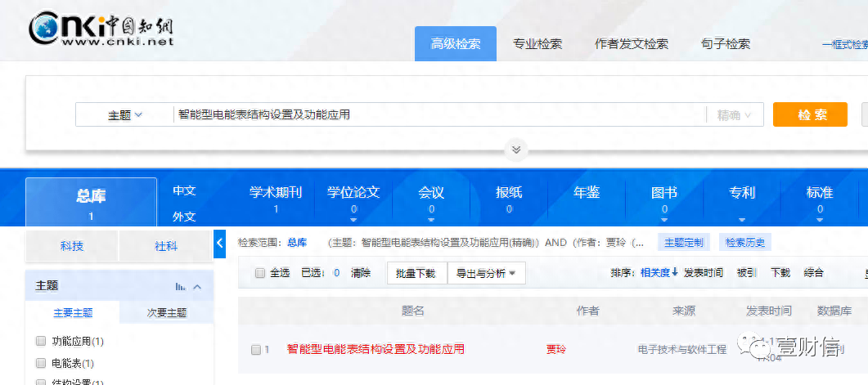Click the 发表时间 column header
Screen dimensions: 868x385
coord(768,311)
